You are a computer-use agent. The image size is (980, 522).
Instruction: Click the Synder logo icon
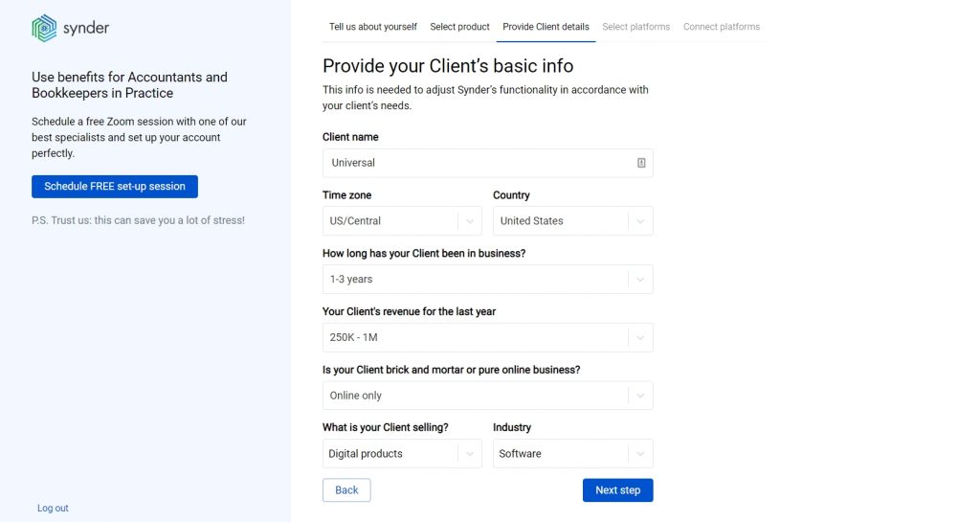[x=44, y=28]
